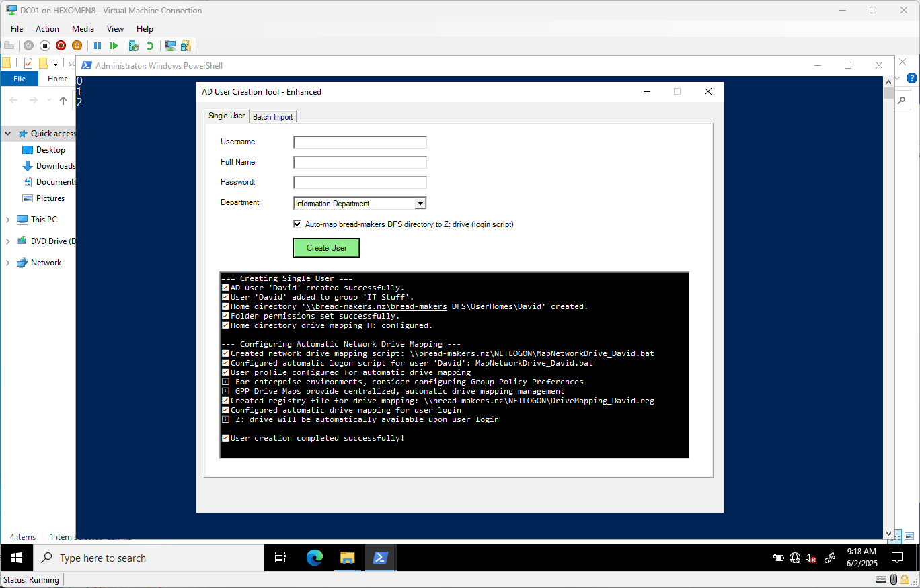This screenshot has width=920, height=588.
Task: Click the Ctrl+Alt+Delete icon in VM toolbar
Action: tap(9, 46)
